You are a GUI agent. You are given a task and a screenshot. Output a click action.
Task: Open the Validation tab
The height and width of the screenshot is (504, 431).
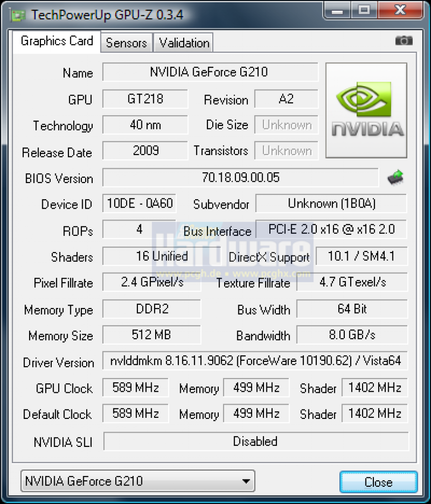184,43
